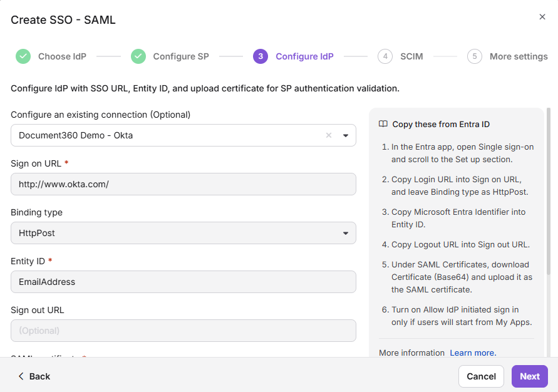
Task: Click the 'Binding type' label
Action: pyautogui.click(x=37, y=212)
